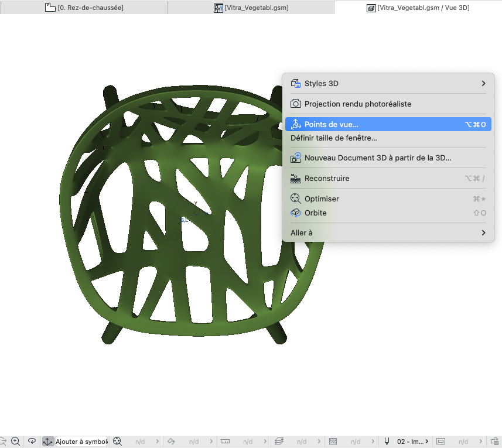The width and height of the screenshot is (502, 448).
Task: Click the layers combination icon in bottom bar
Action: tap(279, 442)
